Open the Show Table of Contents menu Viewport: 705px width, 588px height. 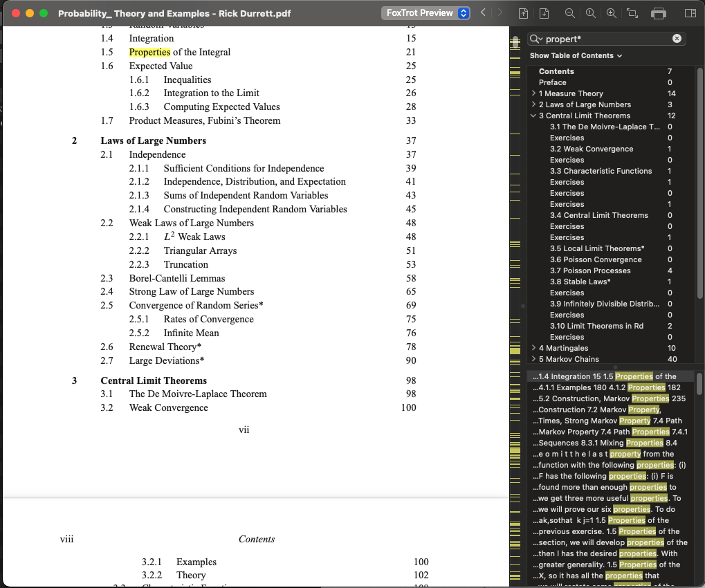pos(576,55)
